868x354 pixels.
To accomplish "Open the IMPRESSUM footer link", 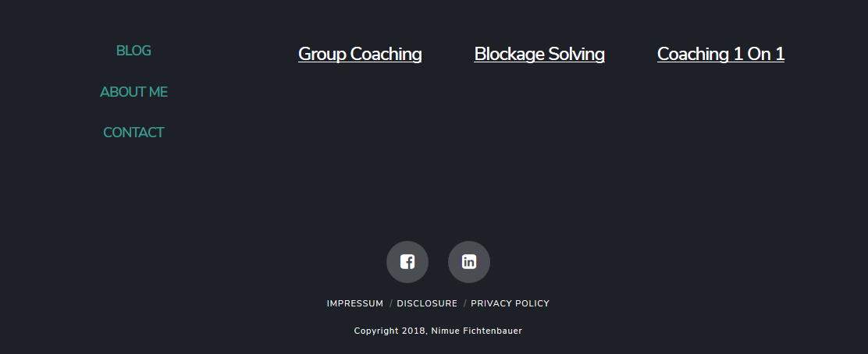I will click(x=355, y=303).
